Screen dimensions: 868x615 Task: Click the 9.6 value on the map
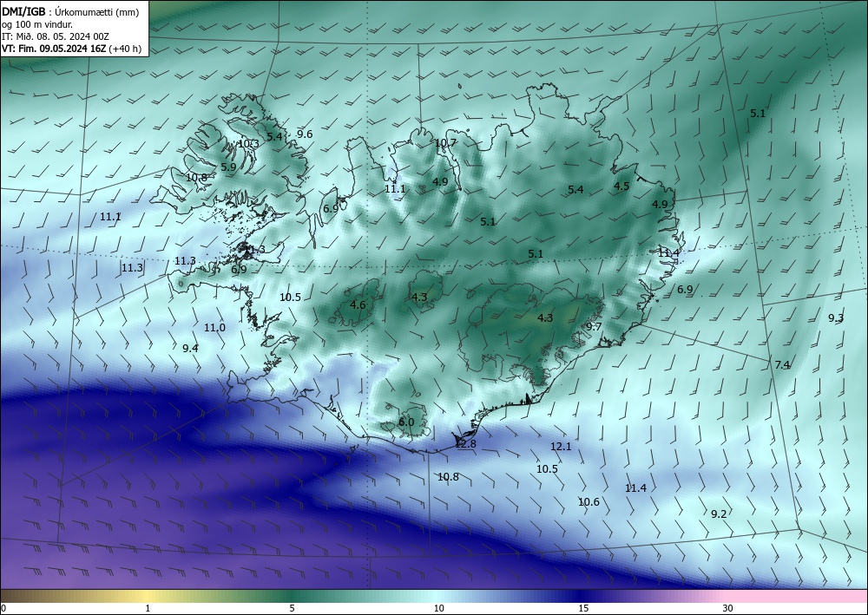coord(305,134)
